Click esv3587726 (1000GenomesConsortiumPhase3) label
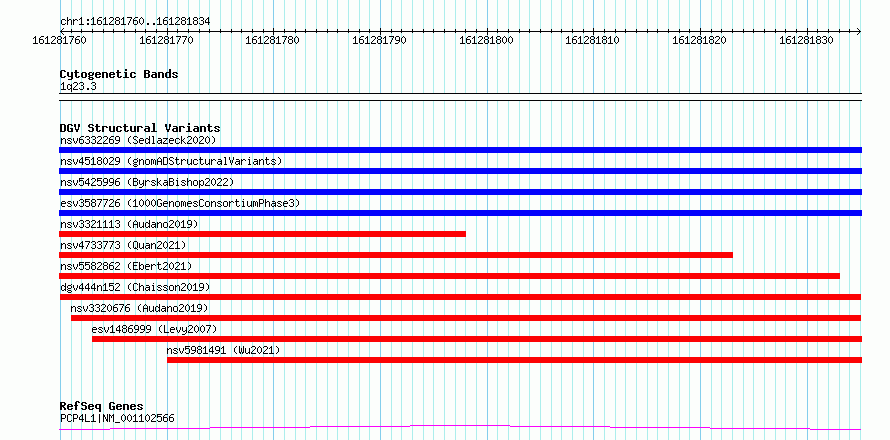The image size is (890, 440). tap(180, 203)
